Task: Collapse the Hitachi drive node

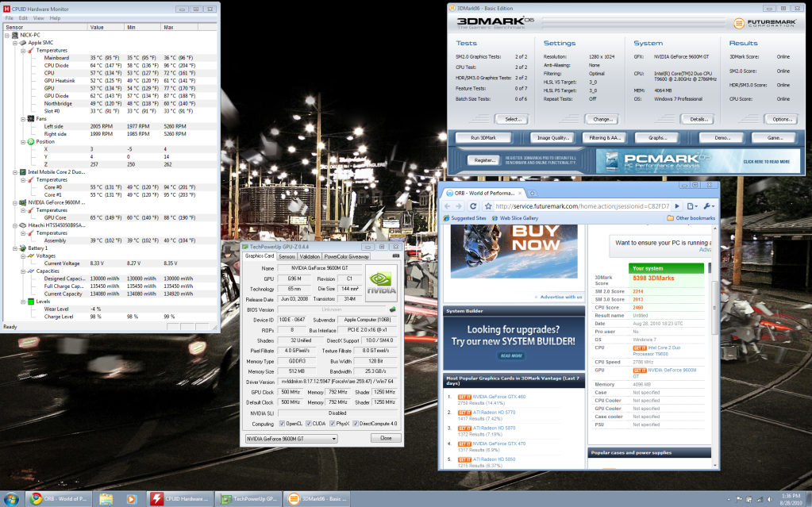Action: (x=15, y=226)
